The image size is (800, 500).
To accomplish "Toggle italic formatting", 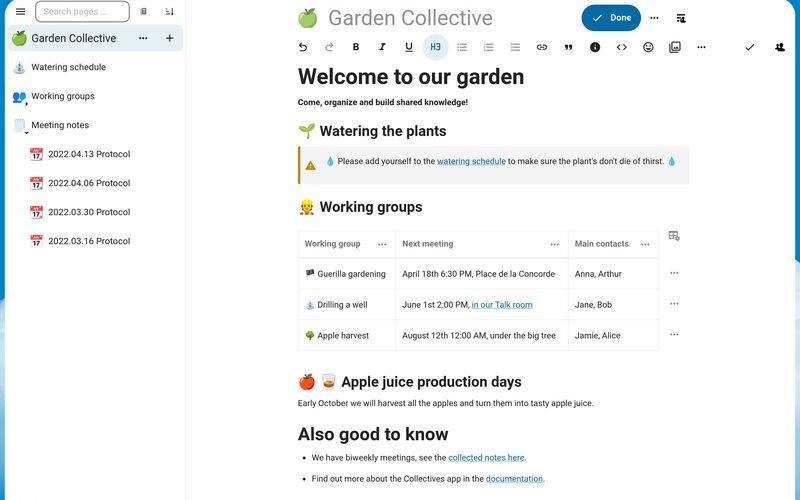I will [x=382, y=47].
